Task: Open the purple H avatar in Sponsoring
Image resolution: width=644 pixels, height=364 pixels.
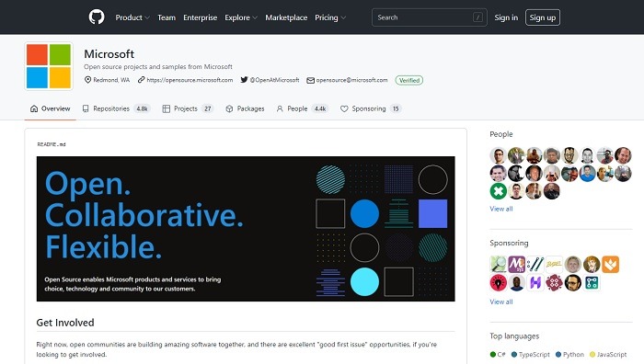Action: pyautogui.click(x=535, y=283)
